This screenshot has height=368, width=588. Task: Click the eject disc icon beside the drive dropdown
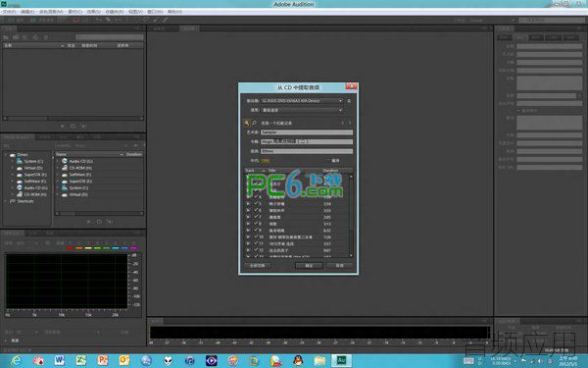pos(349,101)
